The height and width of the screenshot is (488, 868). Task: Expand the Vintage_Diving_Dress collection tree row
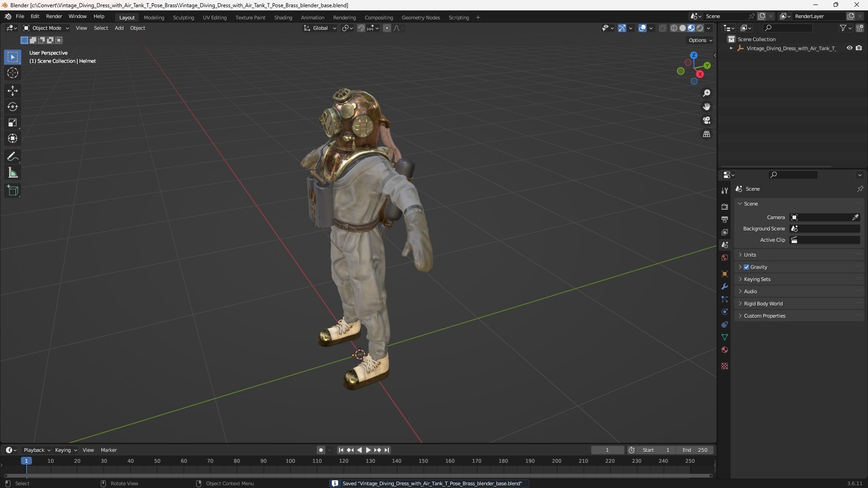point(731,48)
